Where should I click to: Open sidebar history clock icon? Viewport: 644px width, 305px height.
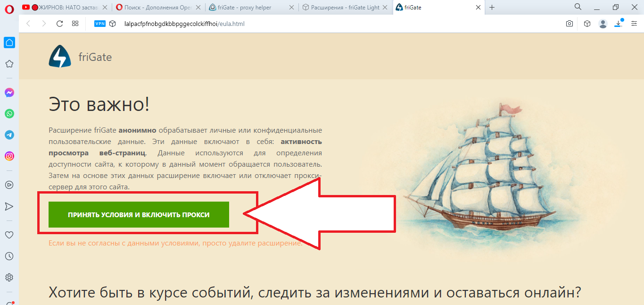pos(9,256)
